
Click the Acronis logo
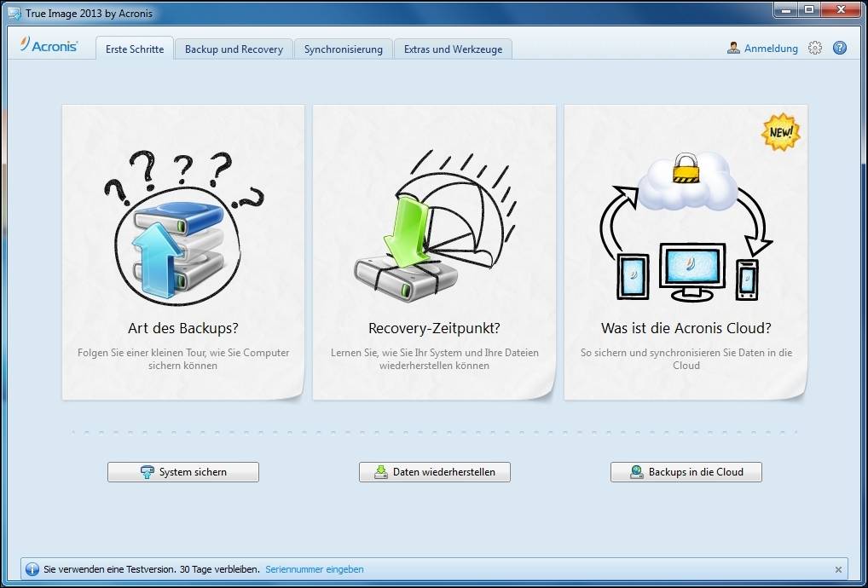tap(49, 45)
